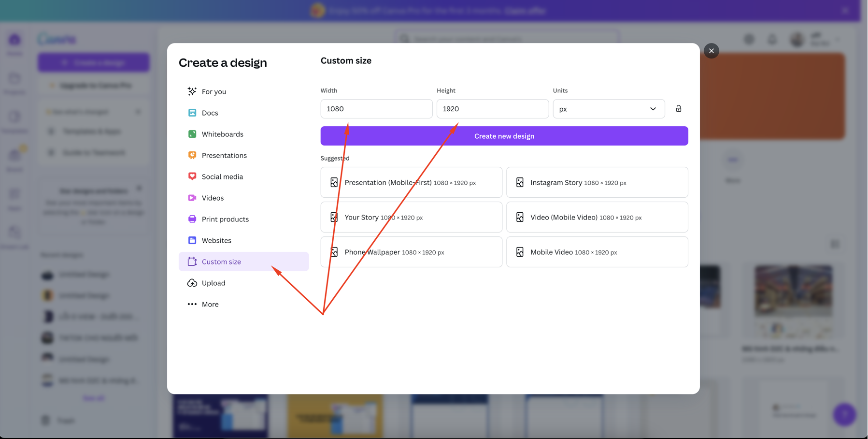Select Videos category label
This screenshot has height=439, width=868.
(213, 198)
